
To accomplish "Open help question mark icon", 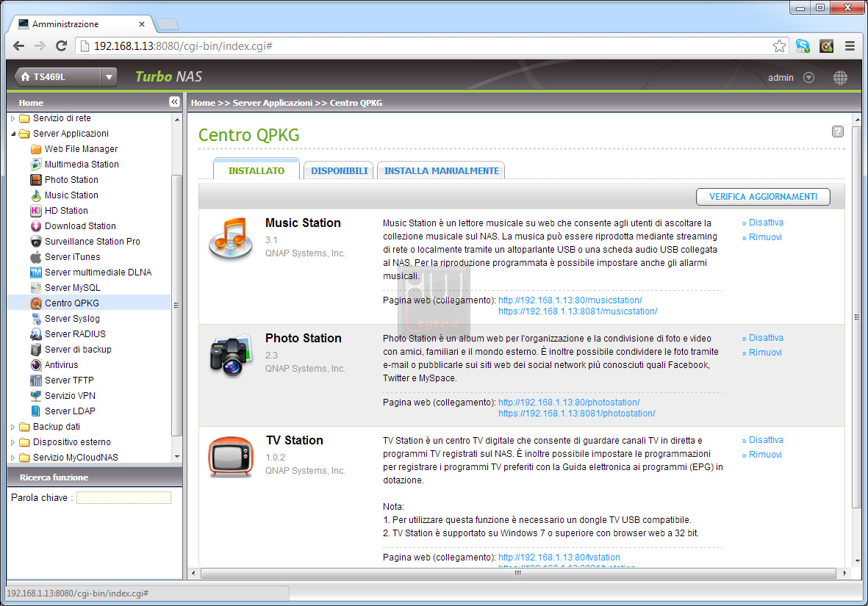I will tap(838, 131).
